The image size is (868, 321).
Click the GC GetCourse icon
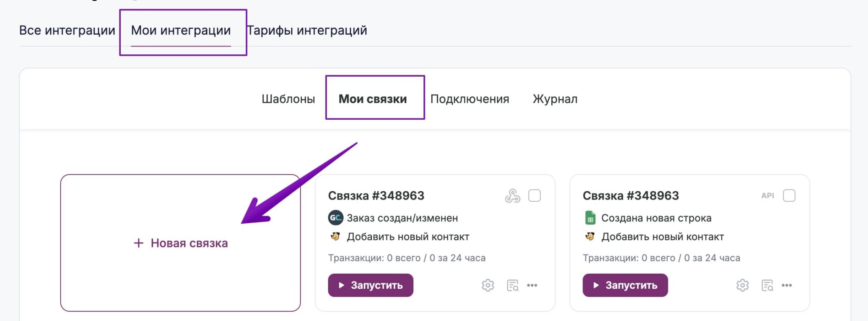coord(336,218)
